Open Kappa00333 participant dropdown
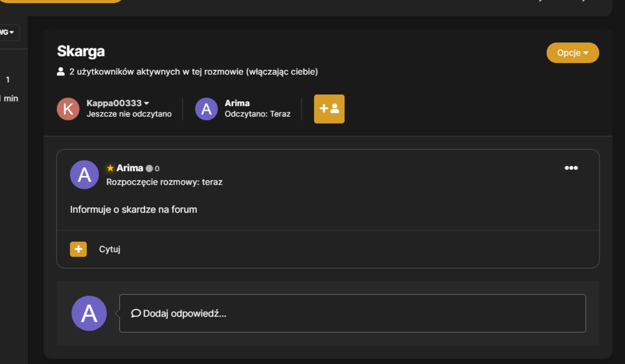Screen dimensions: 625x364 [118, 103]
